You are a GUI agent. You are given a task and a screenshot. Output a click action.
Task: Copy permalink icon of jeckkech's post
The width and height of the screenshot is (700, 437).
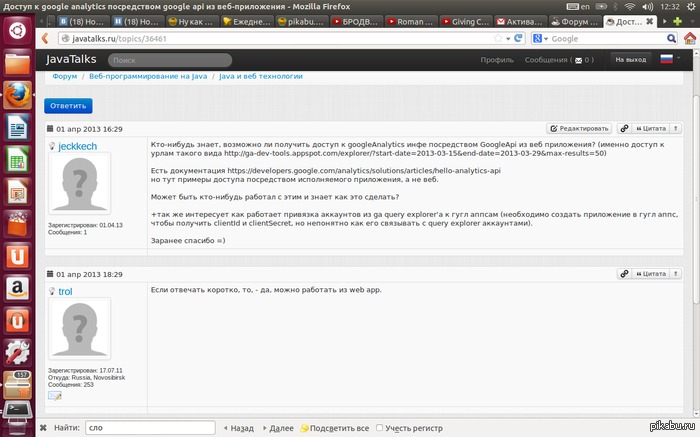624,129
